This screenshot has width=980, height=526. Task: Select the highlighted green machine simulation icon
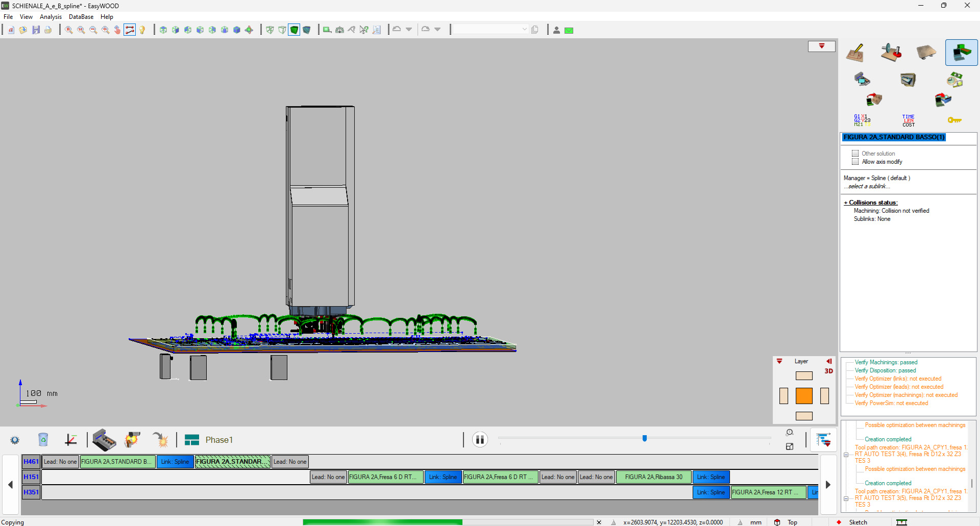click(962, 53)
